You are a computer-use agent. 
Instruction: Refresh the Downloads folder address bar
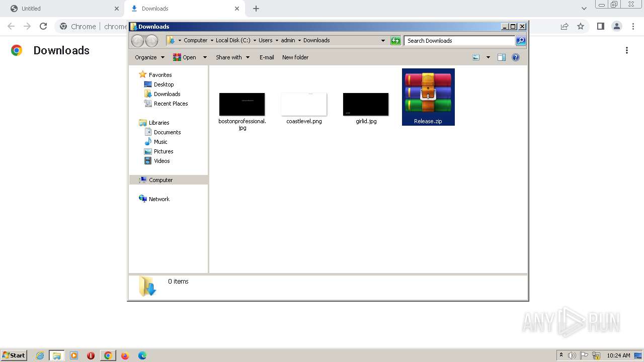[x=395, y=41]
